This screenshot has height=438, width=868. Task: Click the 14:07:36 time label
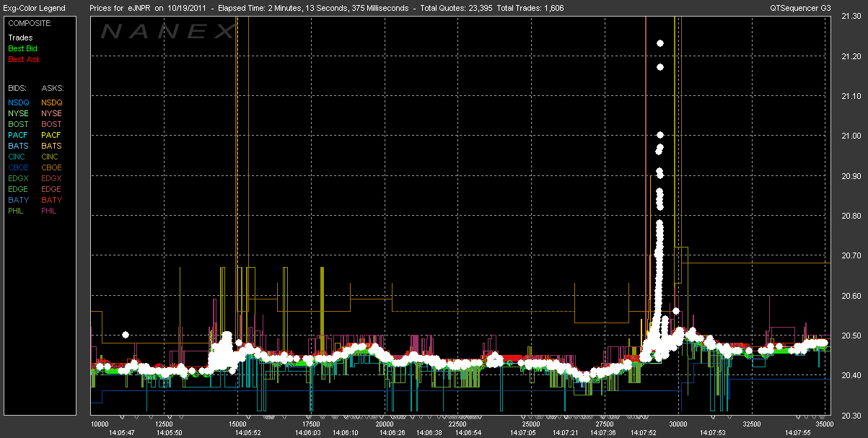pos(605,433)
